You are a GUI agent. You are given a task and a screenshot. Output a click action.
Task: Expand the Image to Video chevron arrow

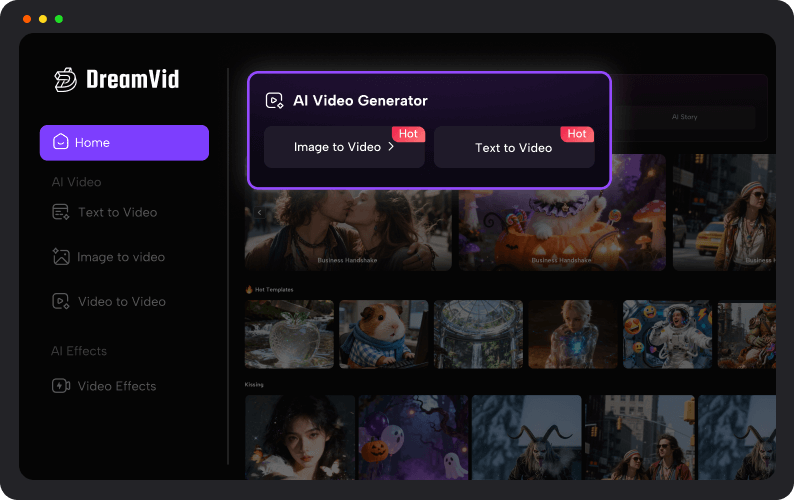391,147
